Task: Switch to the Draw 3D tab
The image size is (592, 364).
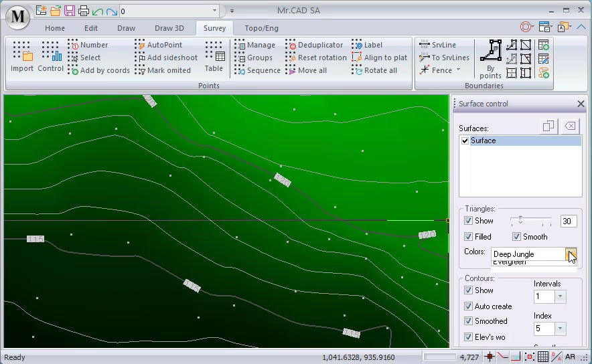Action: click(169, 28)
